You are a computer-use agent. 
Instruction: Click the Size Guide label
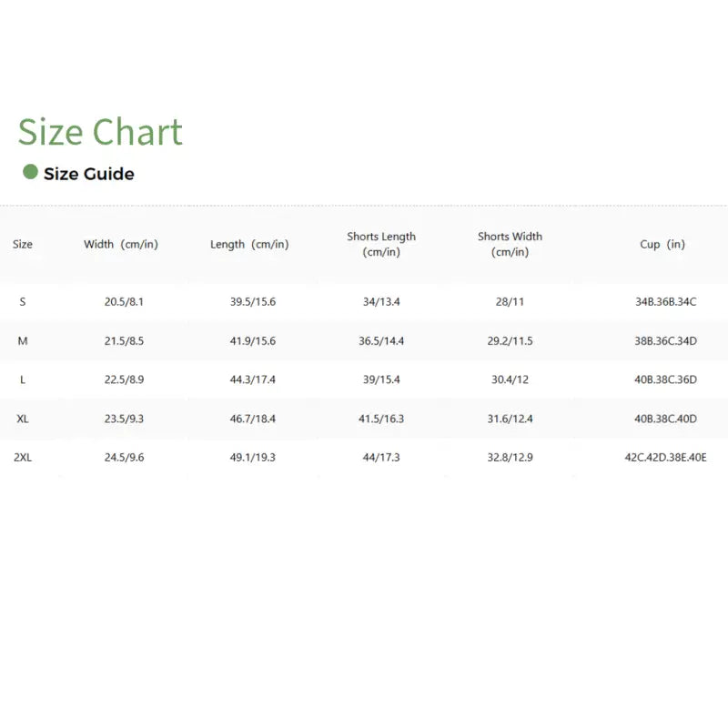[x=89, y=174]
